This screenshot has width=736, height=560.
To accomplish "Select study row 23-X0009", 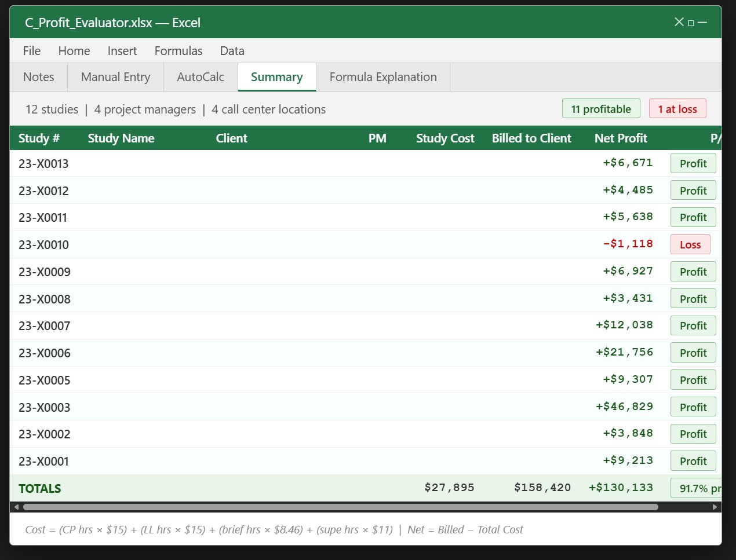I will 366,272.
